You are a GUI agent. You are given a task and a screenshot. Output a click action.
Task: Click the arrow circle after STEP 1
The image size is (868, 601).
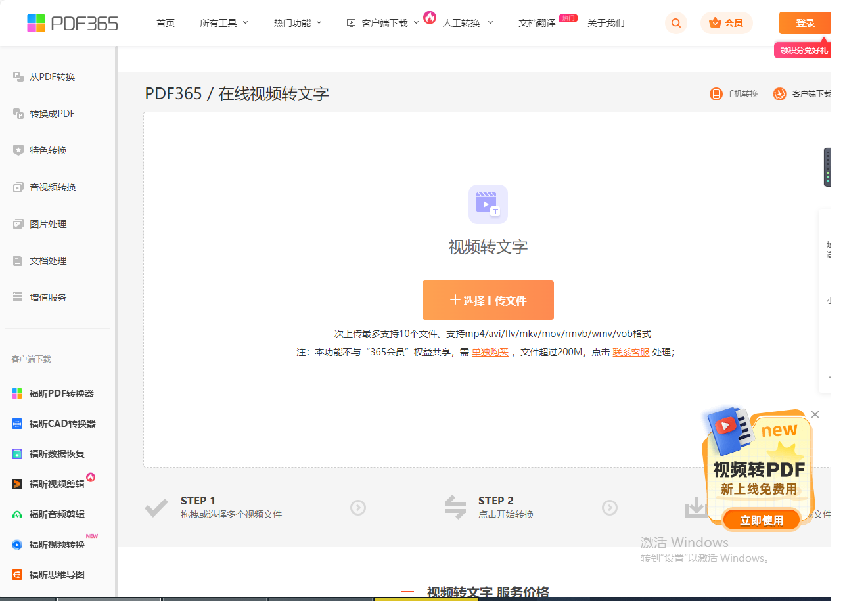click(358, 508)
